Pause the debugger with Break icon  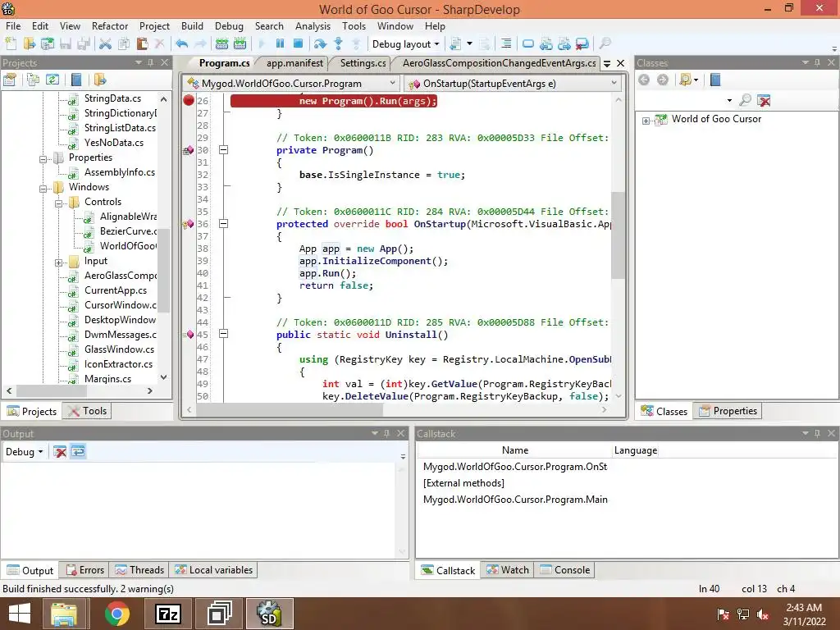(x=280, y=43)
